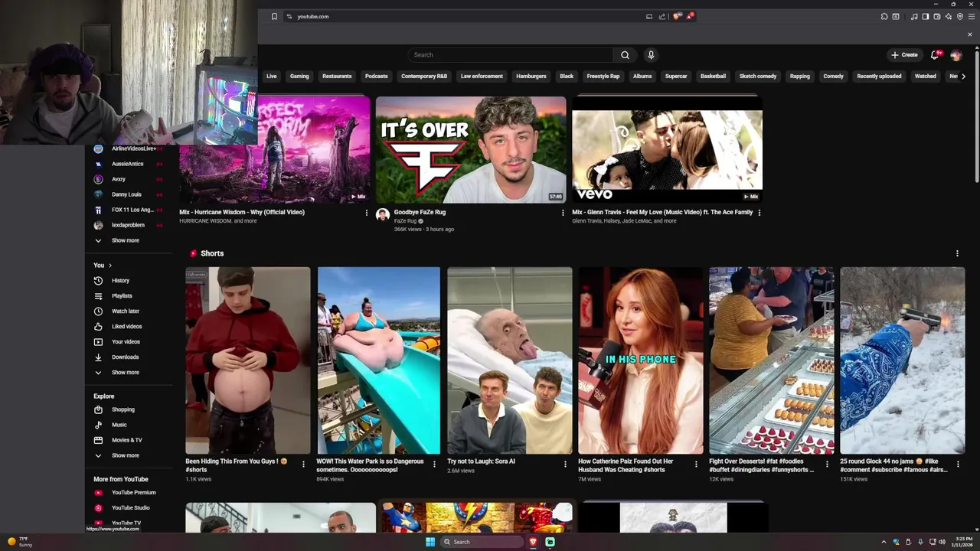Open browser hamburger main menu
The image size is (980, 551).
(972, 16)
